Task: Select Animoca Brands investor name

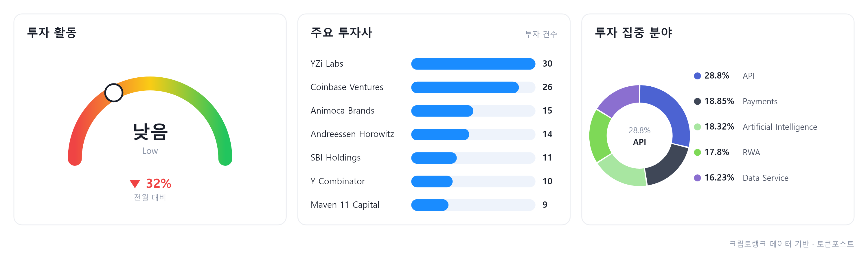Action: click(342, 111)
